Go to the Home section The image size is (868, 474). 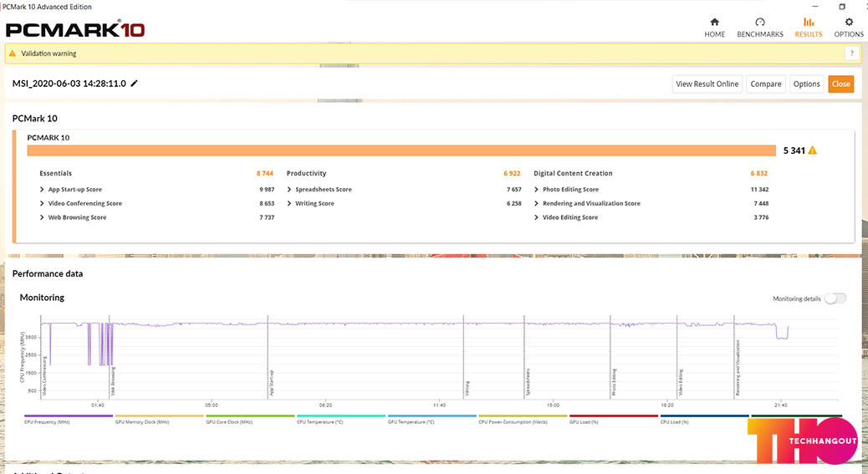coord(714,28)
